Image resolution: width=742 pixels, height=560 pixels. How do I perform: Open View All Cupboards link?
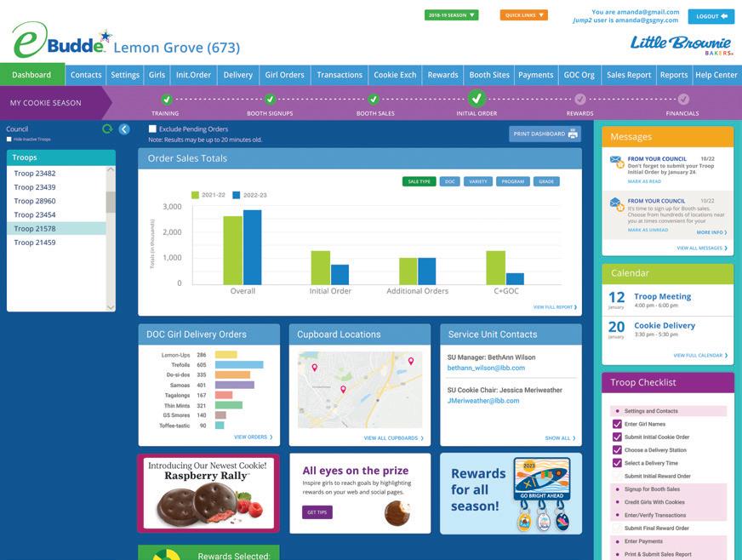click(394, 438)
